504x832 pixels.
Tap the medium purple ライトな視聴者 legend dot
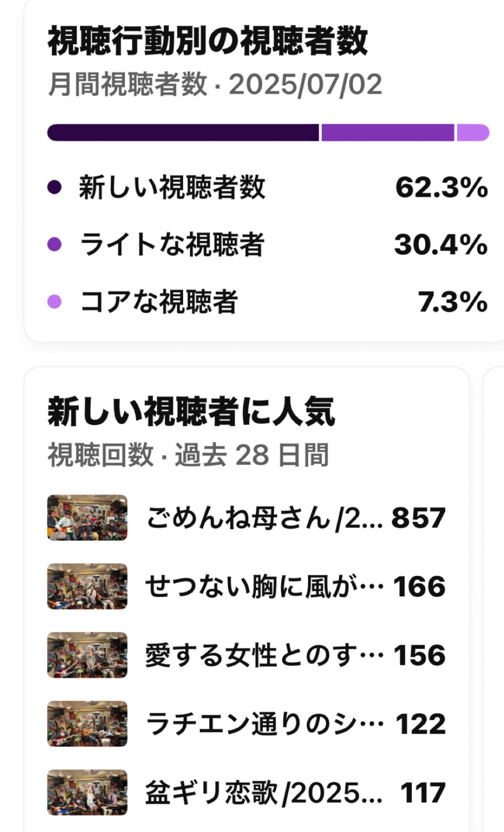click(54, 244)
